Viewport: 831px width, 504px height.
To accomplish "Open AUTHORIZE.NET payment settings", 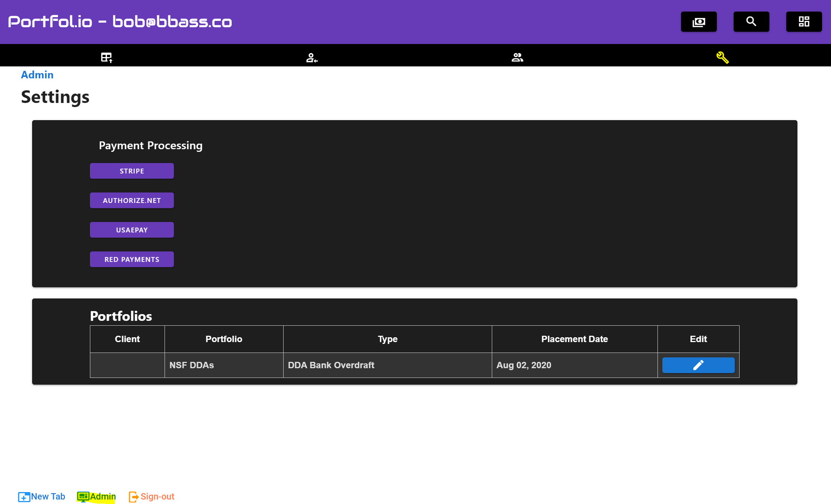I will (x=132, y=200).
